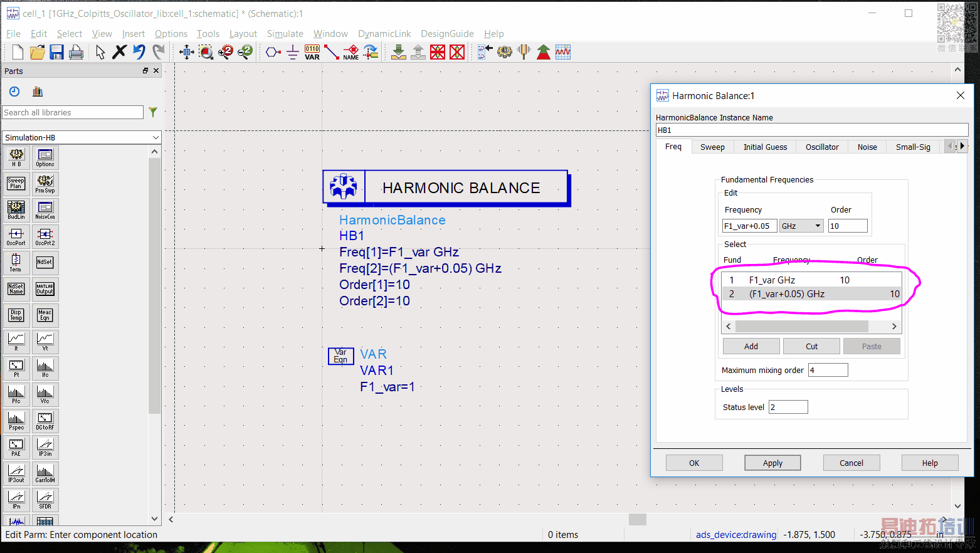Undo the last schematic edit
The image size is (980, 553).
pyautogui.click(x=139, y=52)
